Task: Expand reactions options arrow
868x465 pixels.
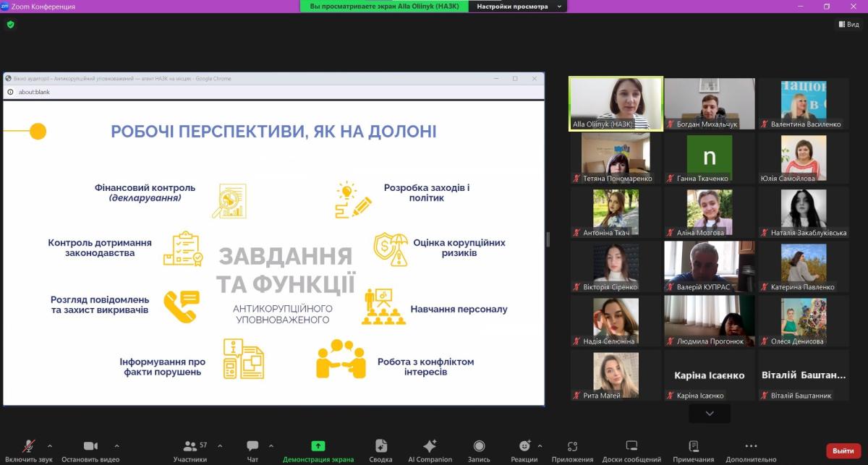Action: (x=540, y=445)
